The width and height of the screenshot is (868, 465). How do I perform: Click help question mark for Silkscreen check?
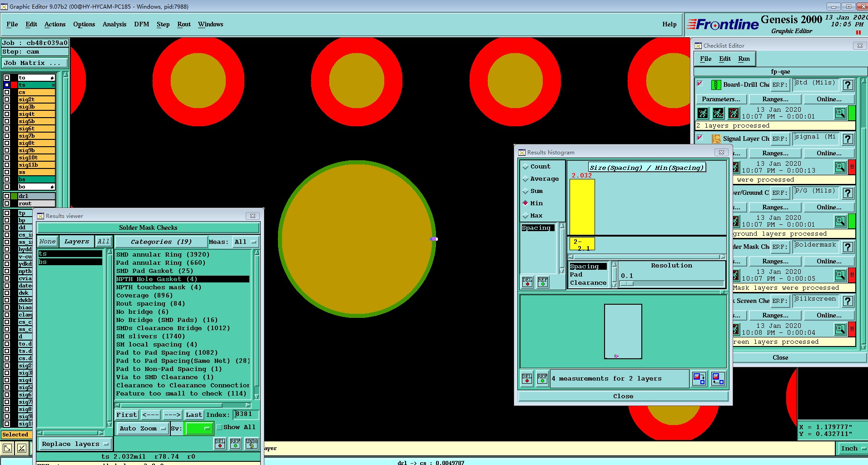coord(848,301)
